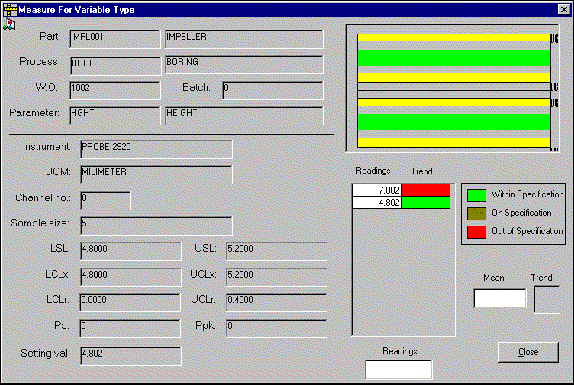Screen dimensions: 574x385
Task: Click the Mean value box
Action: (500, 298)
